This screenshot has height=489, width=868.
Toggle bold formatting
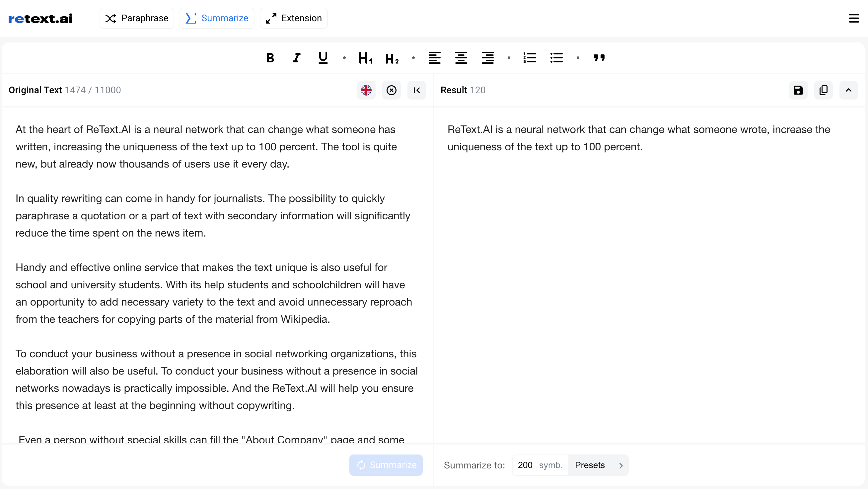pos(270,58)
